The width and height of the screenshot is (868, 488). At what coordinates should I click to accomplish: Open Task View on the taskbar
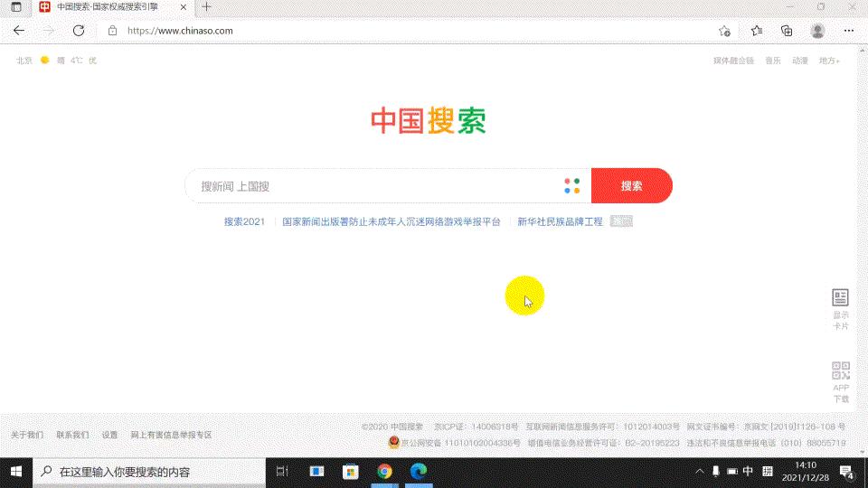tap(282, 472)
